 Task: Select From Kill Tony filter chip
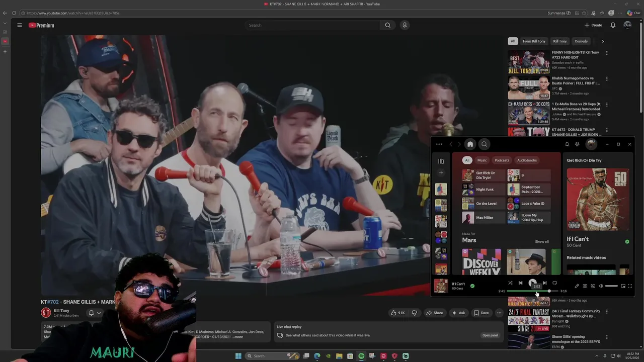click(x=534, y=41)
